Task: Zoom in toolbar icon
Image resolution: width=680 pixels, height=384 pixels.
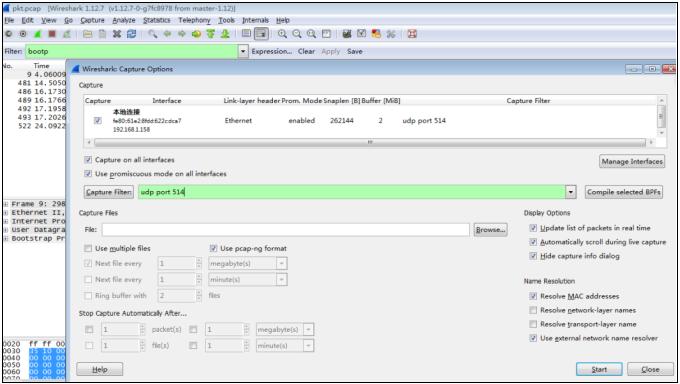Action: pos(282,34)
